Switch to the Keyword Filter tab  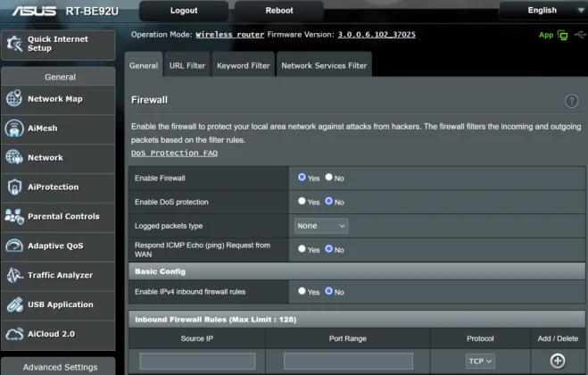pos(244,65)
